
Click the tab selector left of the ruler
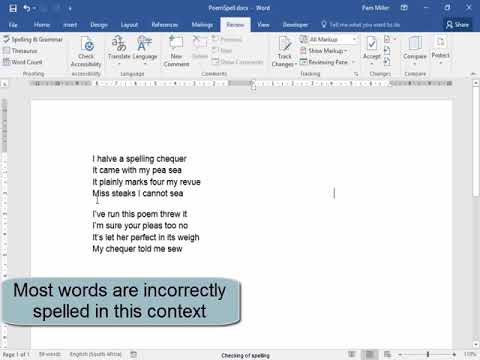point(4,84)
